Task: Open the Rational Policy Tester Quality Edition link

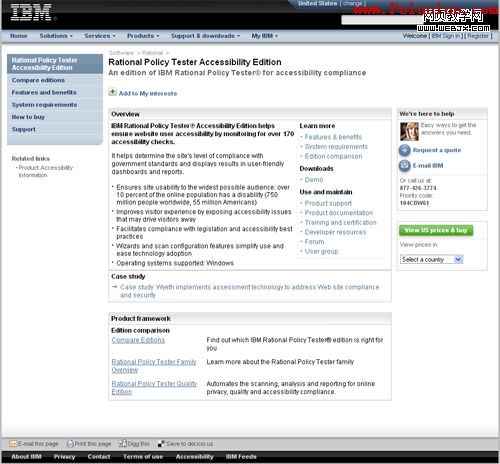Action: [x=154, y=388]
